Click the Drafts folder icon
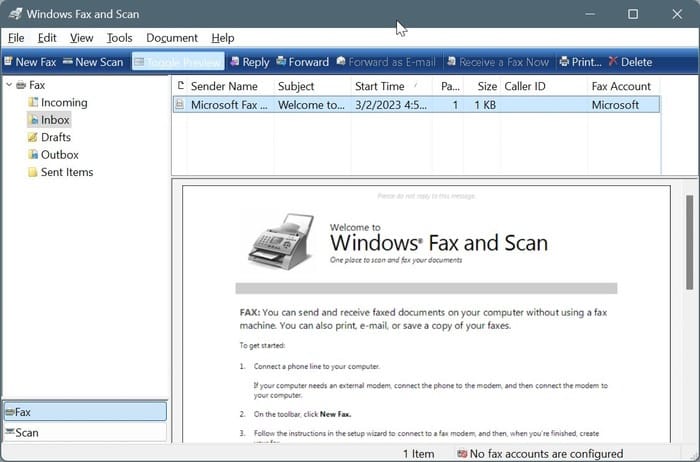This screenshot has height=462, width=700. pyautogui.click(x=33, y=137)
